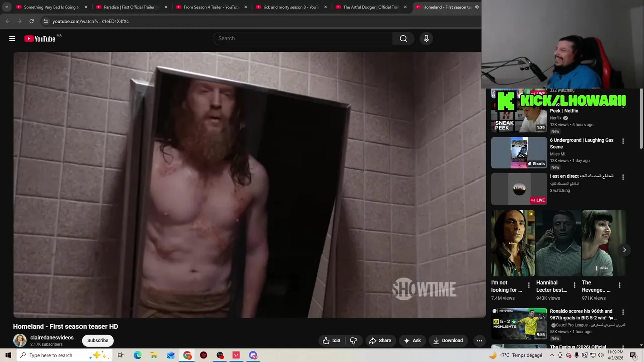The height and width of the screenshot is (362, 644).
Task: Expand the tab search dropdown
Action: (x=7, y=7)
